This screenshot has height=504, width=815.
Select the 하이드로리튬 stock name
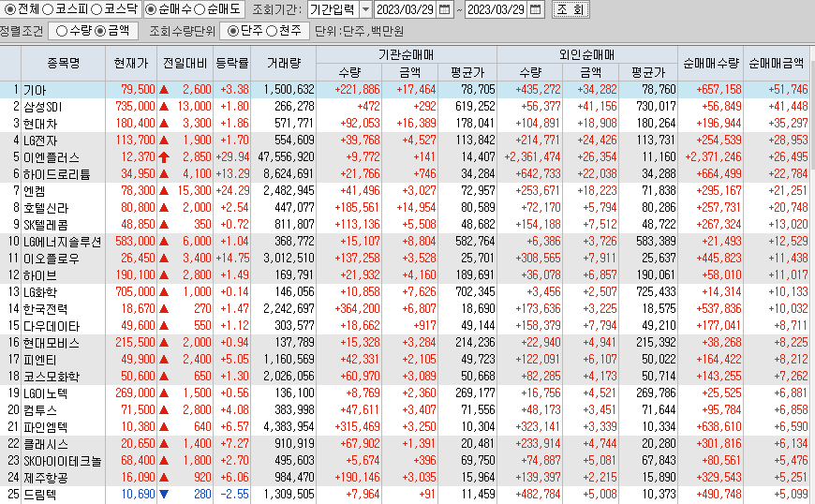coord(56,174)
